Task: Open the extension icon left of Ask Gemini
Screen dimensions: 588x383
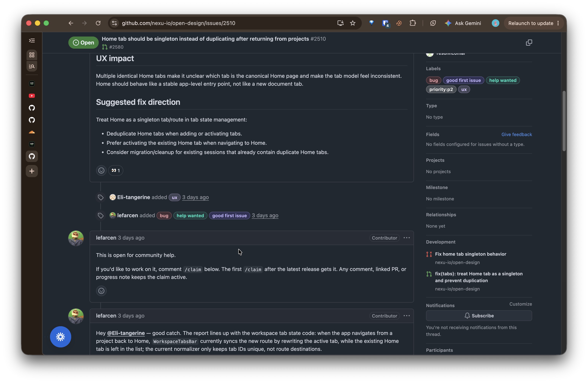Action: [433, 23]
